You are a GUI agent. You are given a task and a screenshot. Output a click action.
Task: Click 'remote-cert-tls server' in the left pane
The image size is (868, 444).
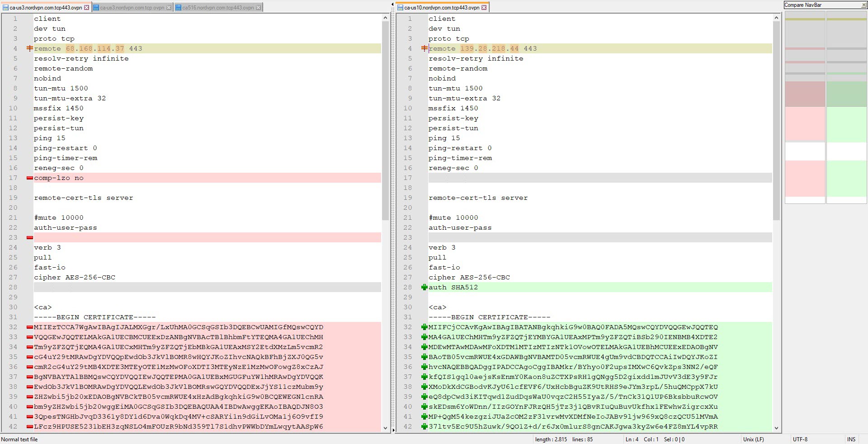(84, 198)
